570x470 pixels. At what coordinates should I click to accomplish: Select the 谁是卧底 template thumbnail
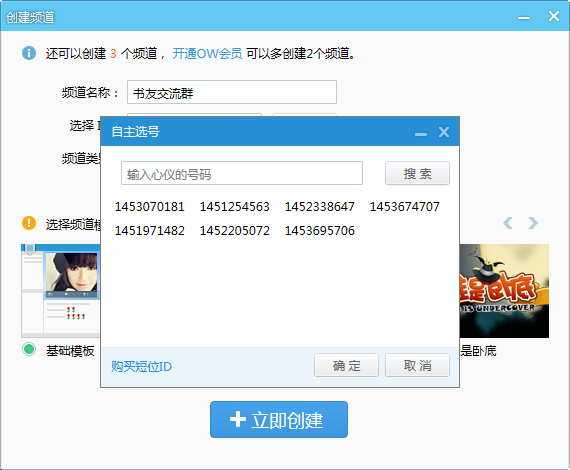coord(504,291)
